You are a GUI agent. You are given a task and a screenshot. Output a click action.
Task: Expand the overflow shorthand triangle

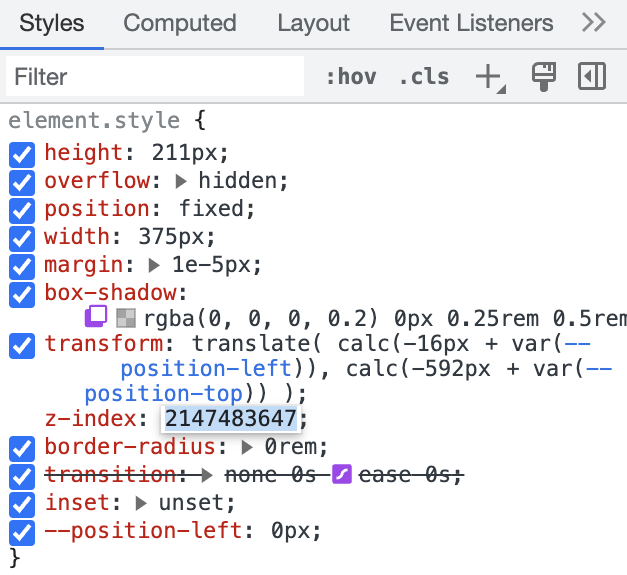point(181,182)
